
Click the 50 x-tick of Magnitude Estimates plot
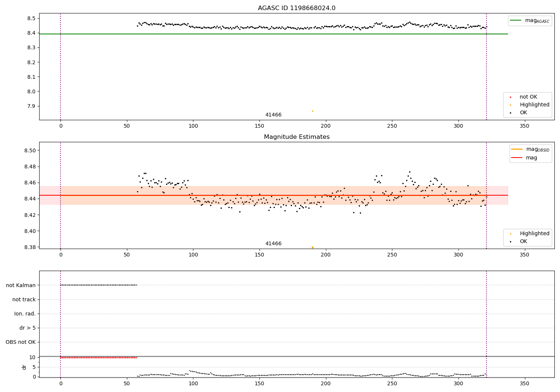coord(127,255)
